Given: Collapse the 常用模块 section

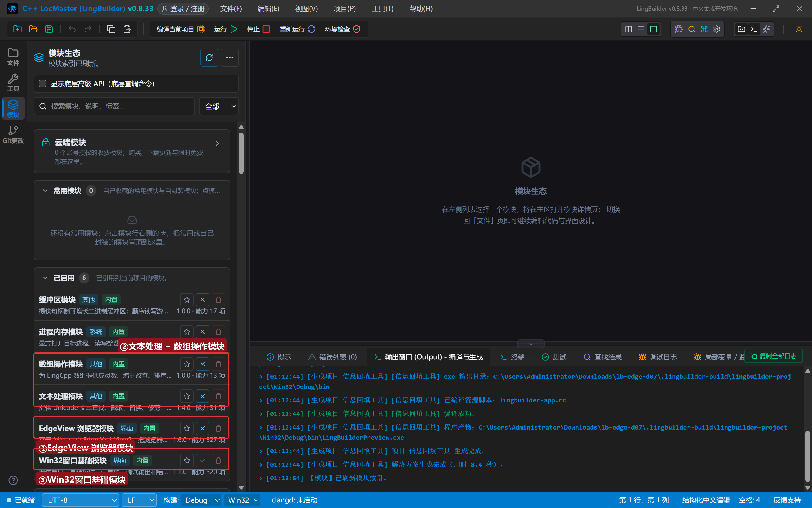Looking at the screenshot, I should (x=45, y=191).
